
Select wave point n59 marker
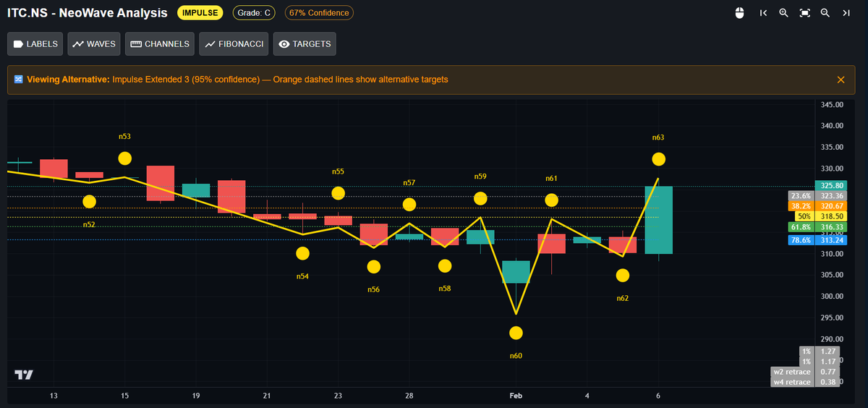pos(480,198)
